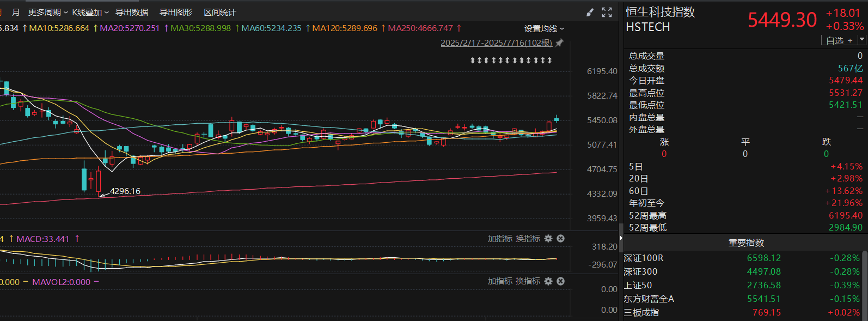Viewport: 868px width, 321px height.
Task: Click the 4296.16 low price annotation
Action: click(125, 191)
